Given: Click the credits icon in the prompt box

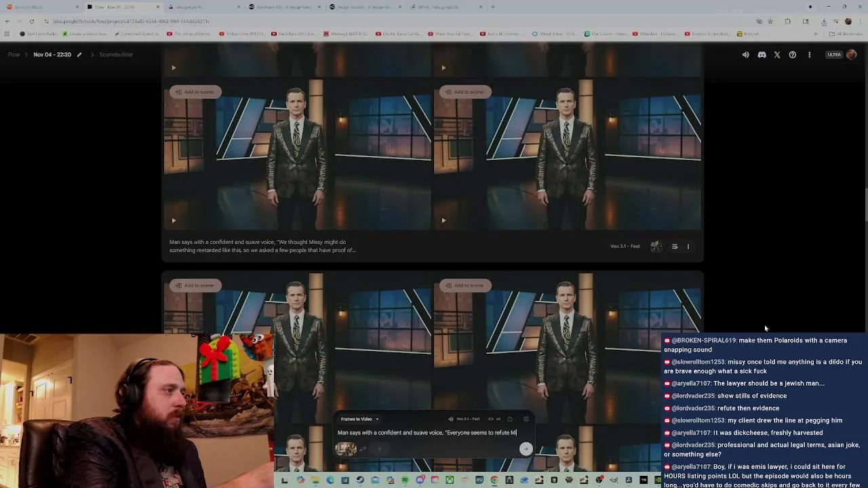Looking at the screenshot, I should [510, 419].
